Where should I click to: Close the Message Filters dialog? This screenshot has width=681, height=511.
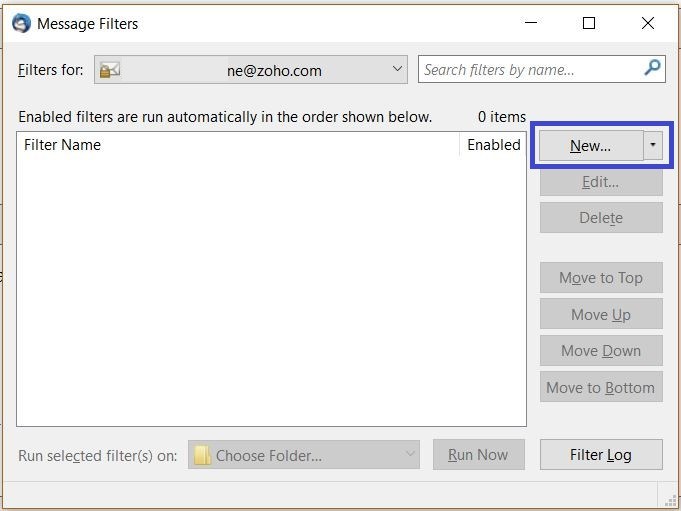(x=648, y=23)
